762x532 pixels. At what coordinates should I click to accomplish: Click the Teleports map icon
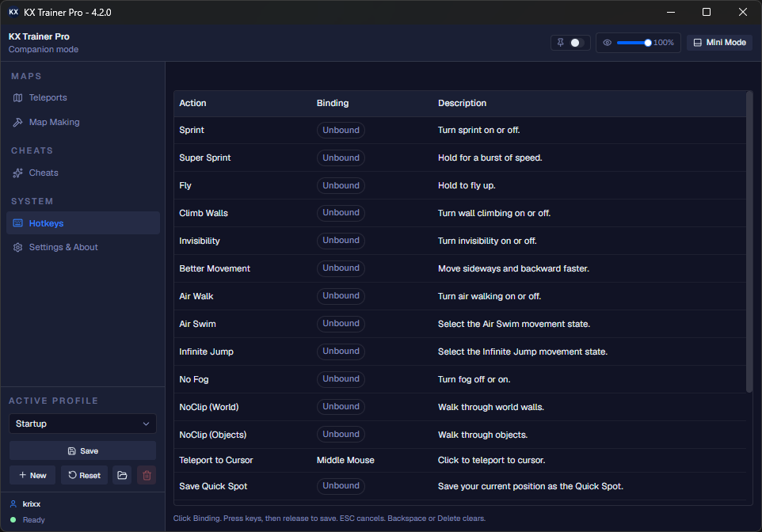[x=18, y=97]
